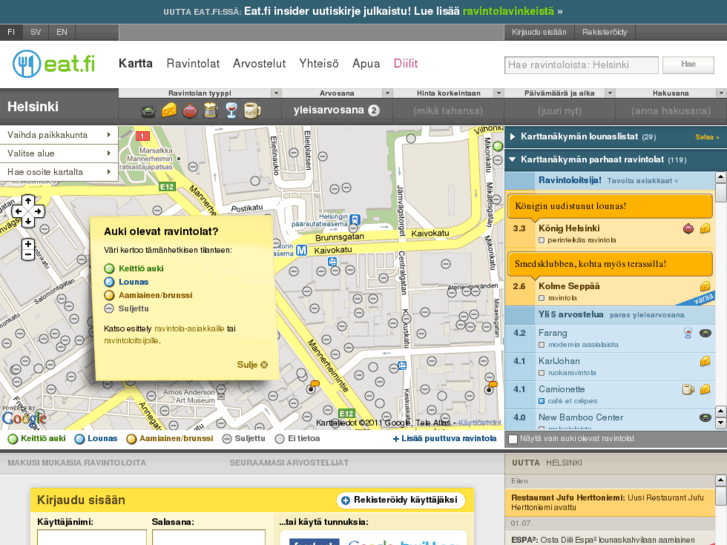
Task: Open the Ravintolat menu item
Action: 193,64
